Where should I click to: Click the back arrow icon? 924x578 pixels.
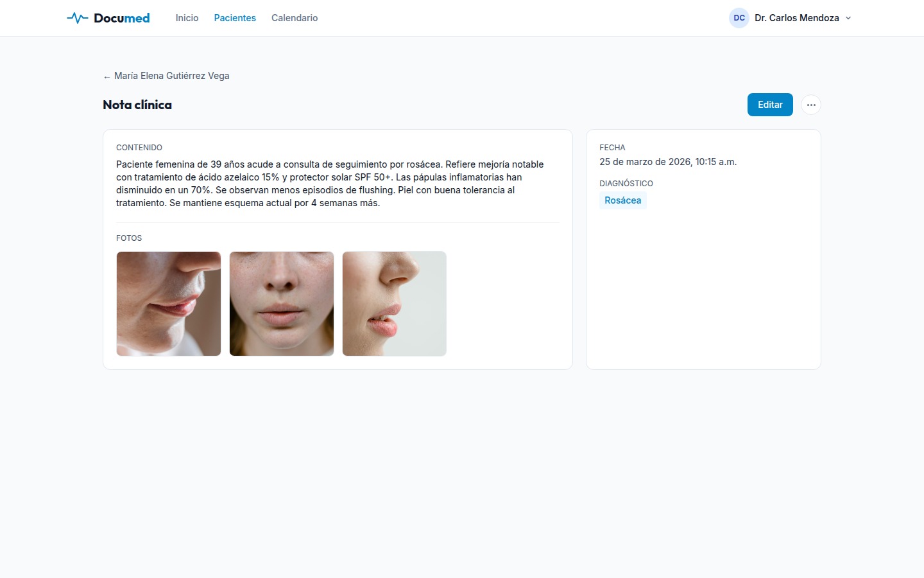pyautogui.click(x=107, y=76)
